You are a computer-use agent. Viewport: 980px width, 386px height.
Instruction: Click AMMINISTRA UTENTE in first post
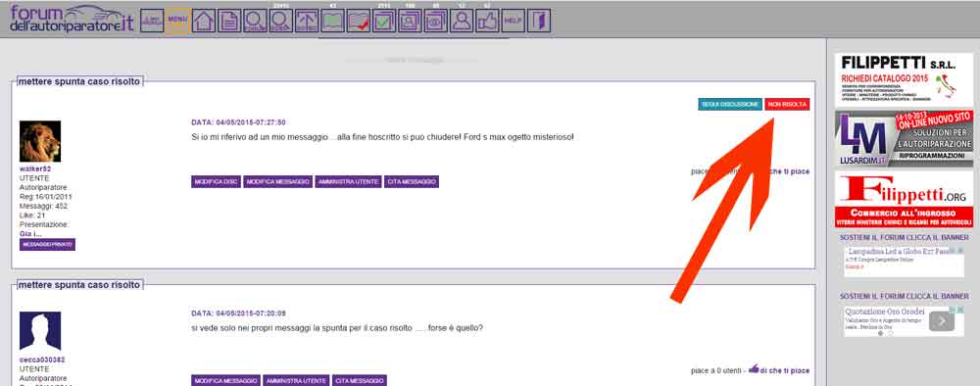348,182
